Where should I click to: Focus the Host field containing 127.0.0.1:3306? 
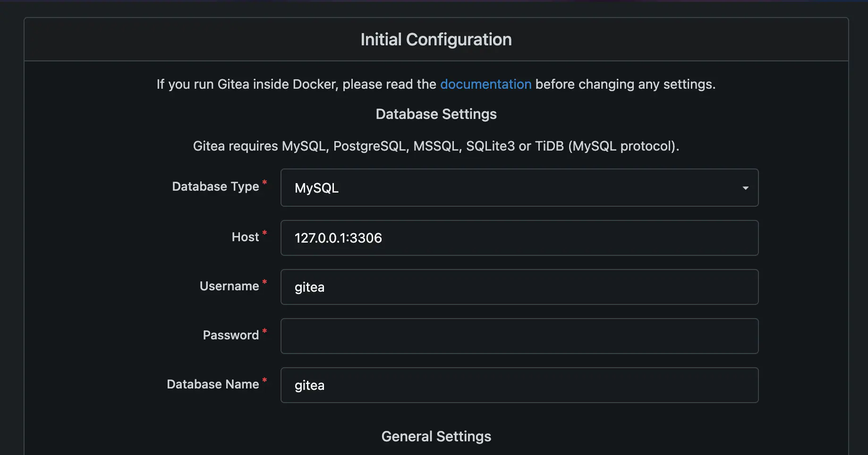519,238
